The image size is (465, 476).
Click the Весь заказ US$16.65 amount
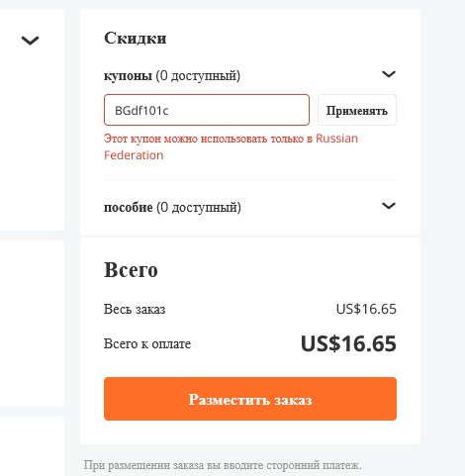[366, 309]
